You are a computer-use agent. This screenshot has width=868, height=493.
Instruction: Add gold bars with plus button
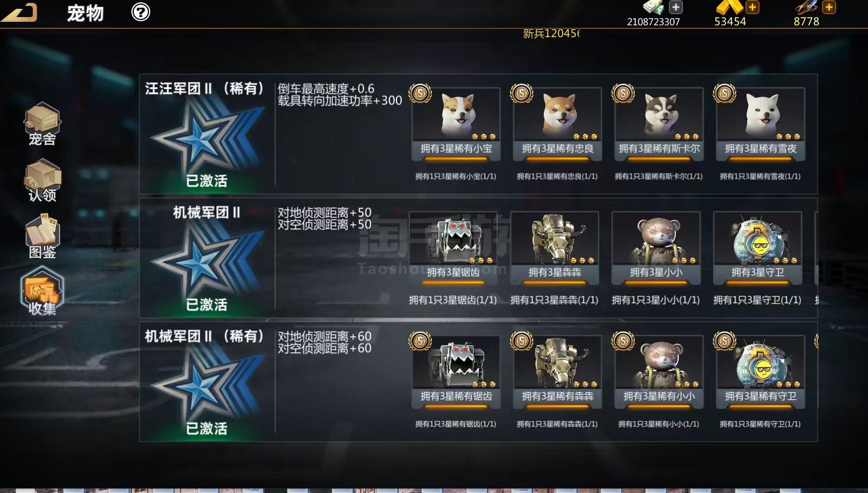753,7
